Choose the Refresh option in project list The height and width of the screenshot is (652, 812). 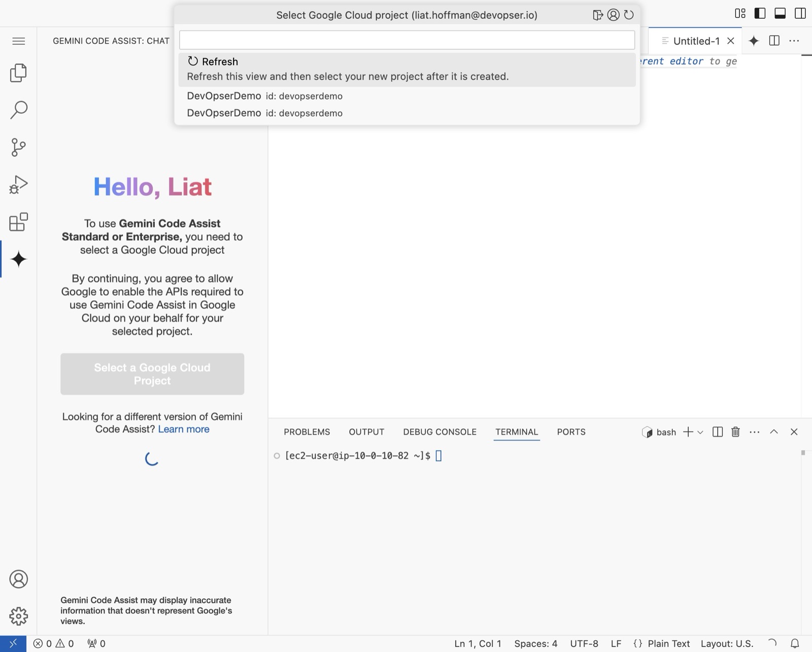[x=407, y=69]
